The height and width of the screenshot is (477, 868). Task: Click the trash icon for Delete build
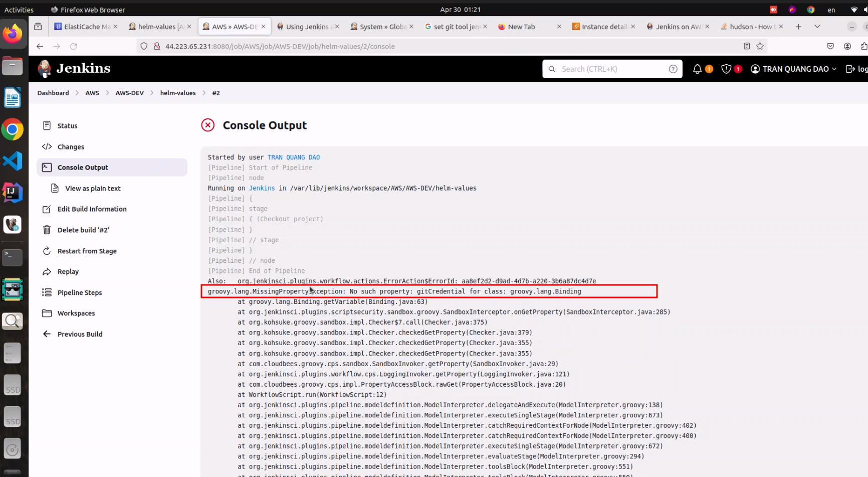(x=47, y=230)
